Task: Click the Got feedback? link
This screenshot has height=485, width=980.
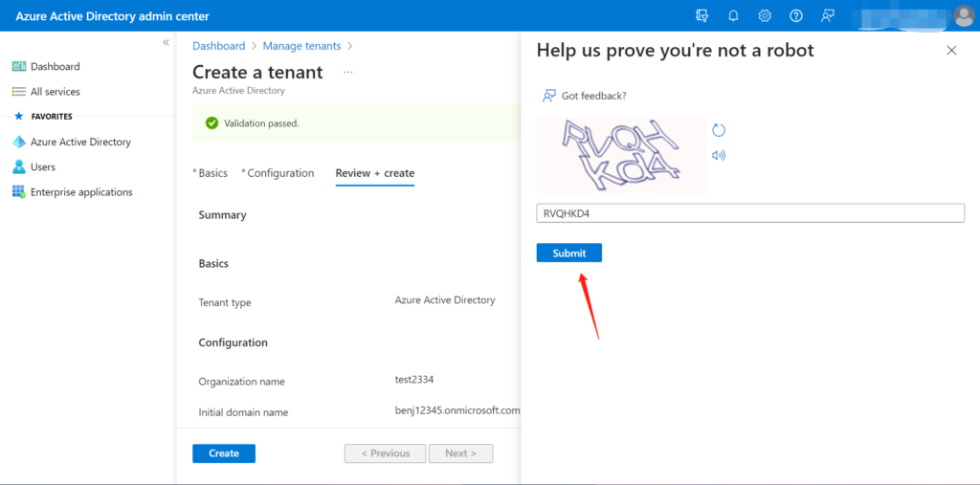Action: point(593,96)
